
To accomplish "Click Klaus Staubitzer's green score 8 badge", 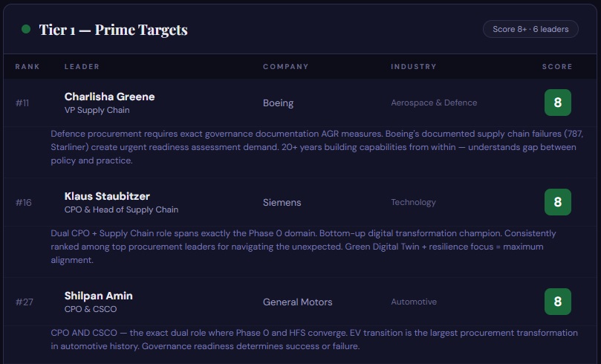I will pos(557,202).
